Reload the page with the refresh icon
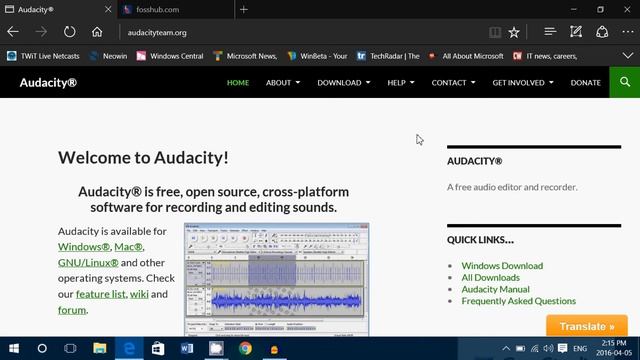 tap(69, 32)
